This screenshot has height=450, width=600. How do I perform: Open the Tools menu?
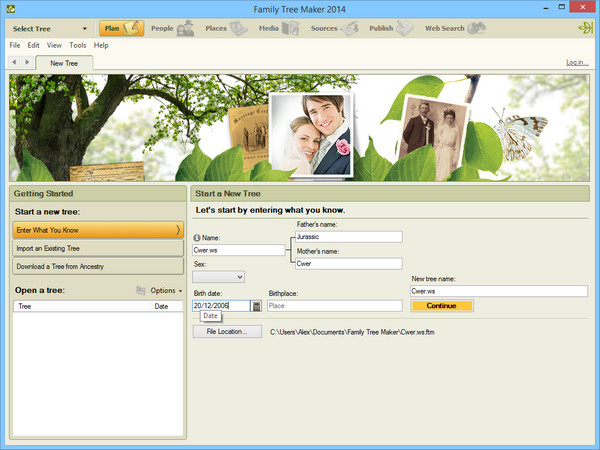(78, 45)
